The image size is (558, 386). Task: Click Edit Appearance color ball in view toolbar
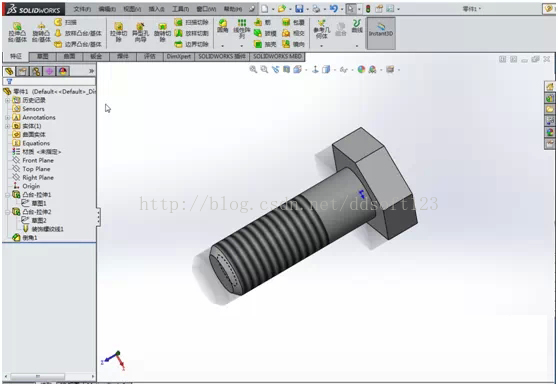361,69
